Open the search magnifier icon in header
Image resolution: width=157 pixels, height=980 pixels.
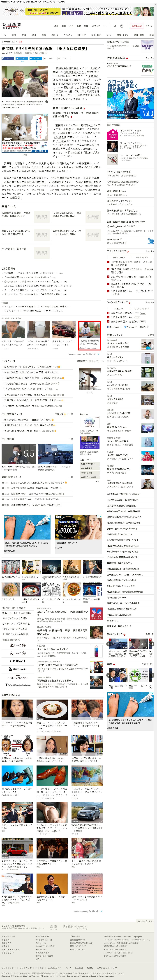pyautogui.click(x=115, y=26)
